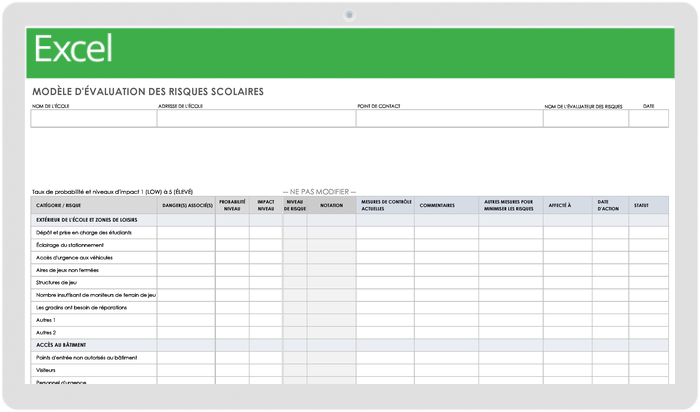Select the Éclairage du stationnement cell
This screenshot has width=700, height=412.
coord(94,245)
